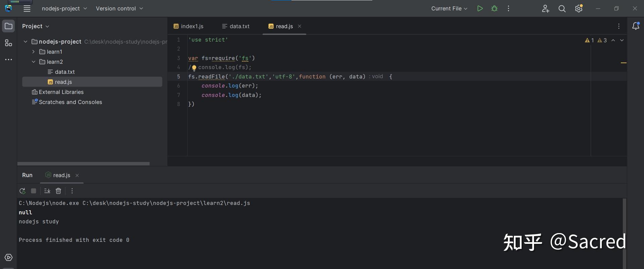The width and height of the screenshot is (644, 269).
Task: Expand the learn1 folder
Action: point(34,52)
